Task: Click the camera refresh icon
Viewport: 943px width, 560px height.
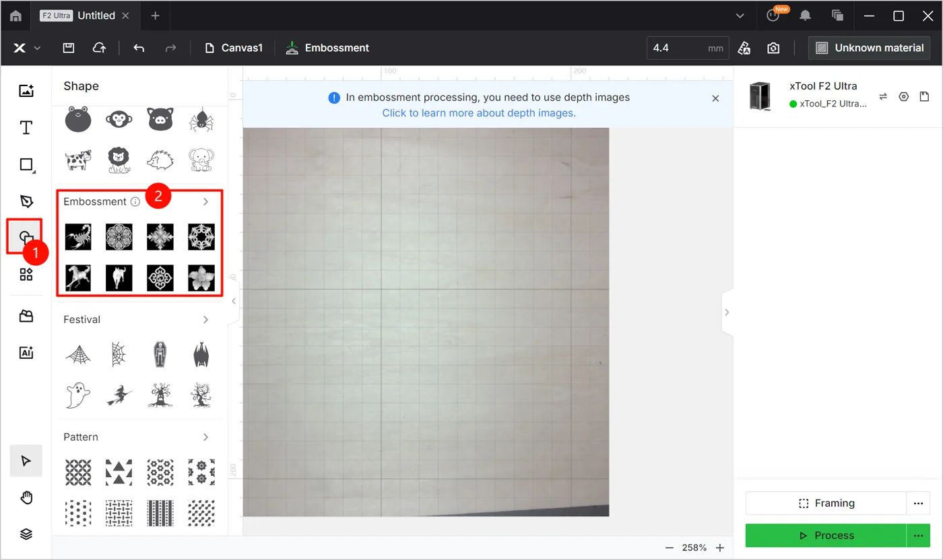Action: (773, 48)
